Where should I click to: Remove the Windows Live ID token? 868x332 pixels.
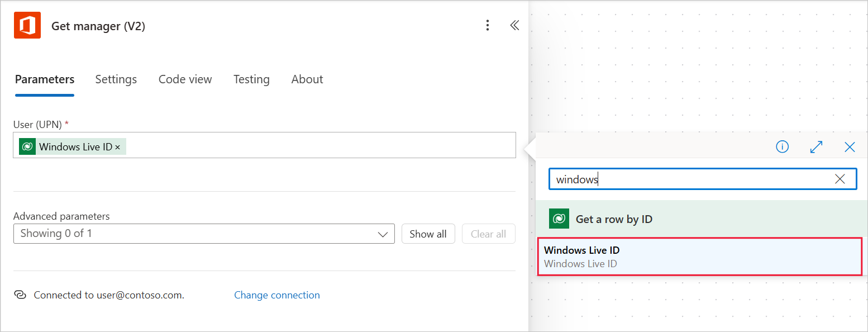118,147
